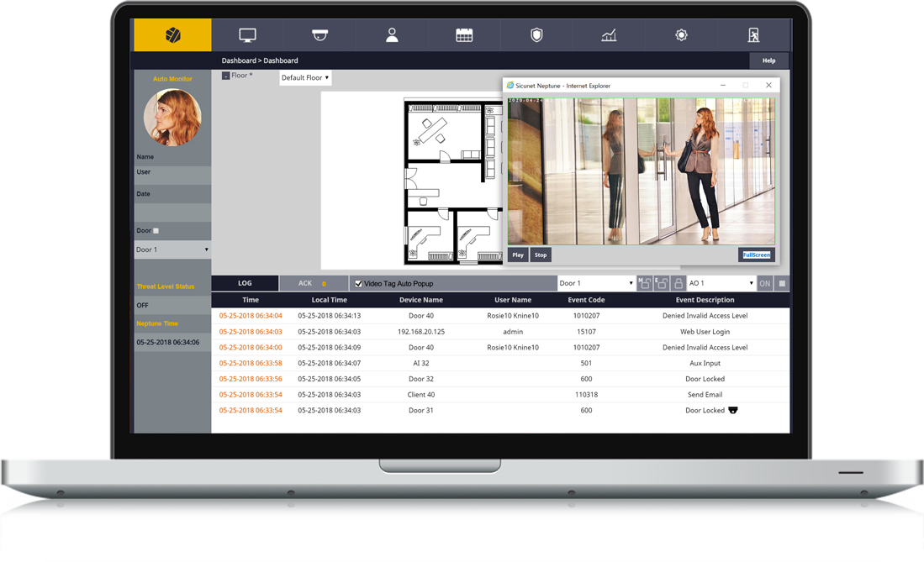924x562 pixels.
Task: Toggle Video Tag Auto Popup checkbox
Action: [x=358, y=284]
